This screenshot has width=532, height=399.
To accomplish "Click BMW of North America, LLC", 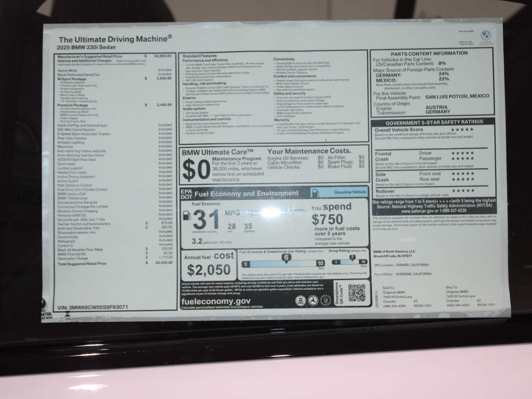I will click(394, 251).
